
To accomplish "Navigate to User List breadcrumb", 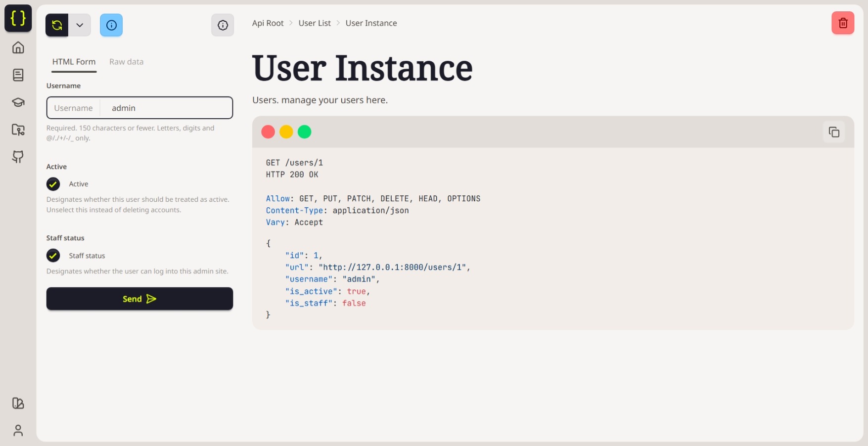I will (x=315, y=23).
